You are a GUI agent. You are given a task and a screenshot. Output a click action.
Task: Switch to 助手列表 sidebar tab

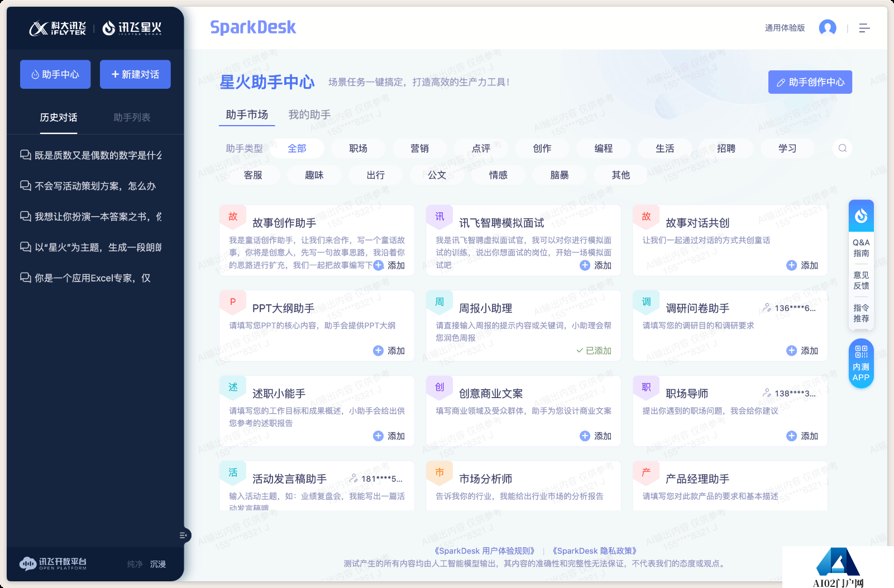132,118
